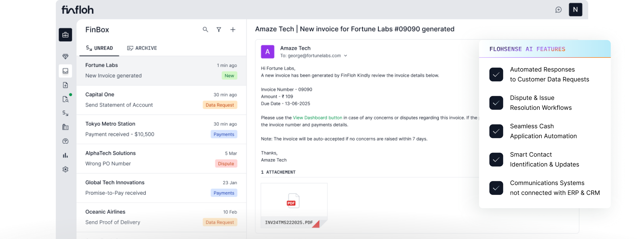Toggle the Seamless Cash Application checkbox
The image size is (644, 239).
click(x=496, y=131)
